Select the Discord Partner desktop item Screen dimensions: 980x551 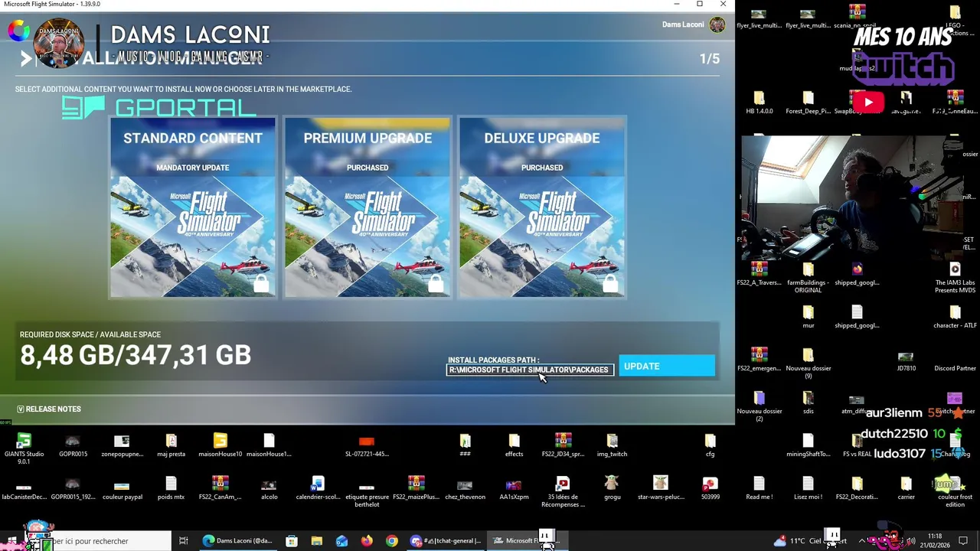[955, 360]
